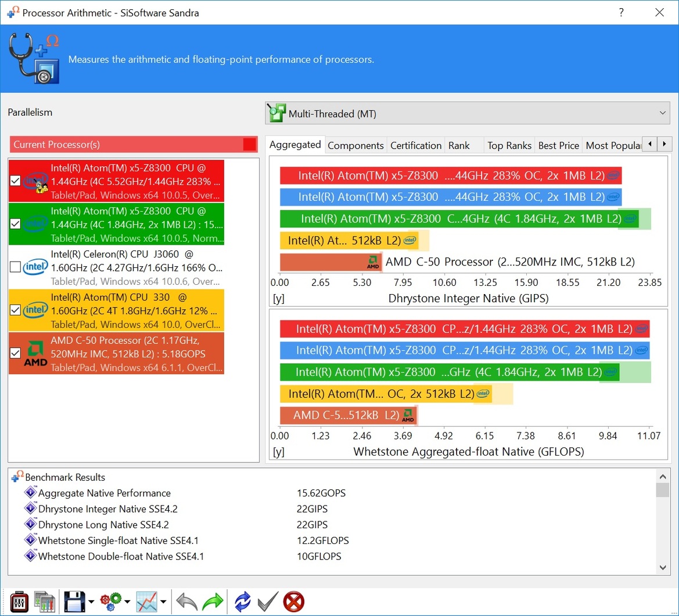Click the Whetstone Single-float diamond icon
This screenshot has height=616, width=679.
[30, 539]
